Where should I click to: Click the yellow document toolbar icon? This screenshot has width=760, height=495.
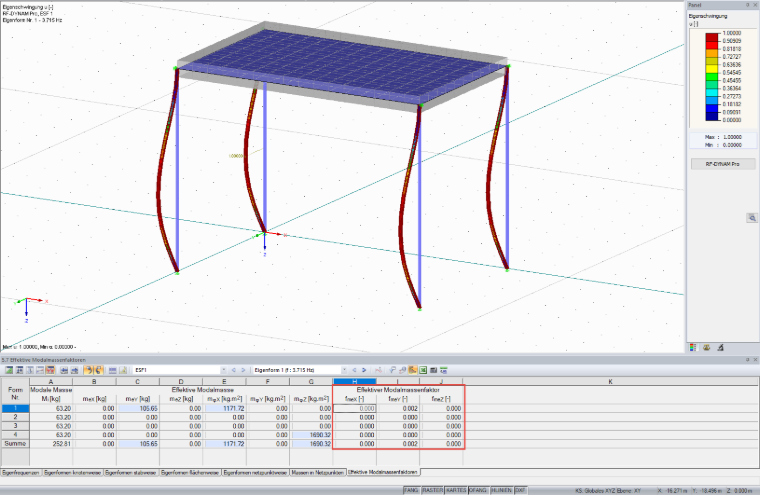(123, 370)
